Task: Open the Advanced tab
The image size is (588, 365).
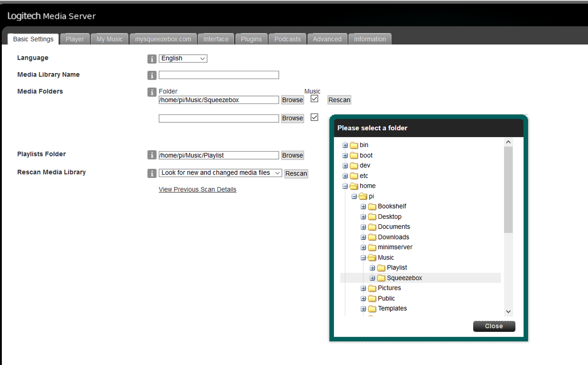Action: [x=327, y=39]
